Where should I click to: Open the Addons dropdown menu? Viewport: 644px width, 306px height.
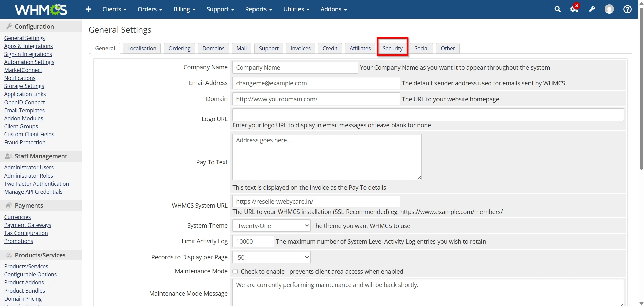coord(333,9)
